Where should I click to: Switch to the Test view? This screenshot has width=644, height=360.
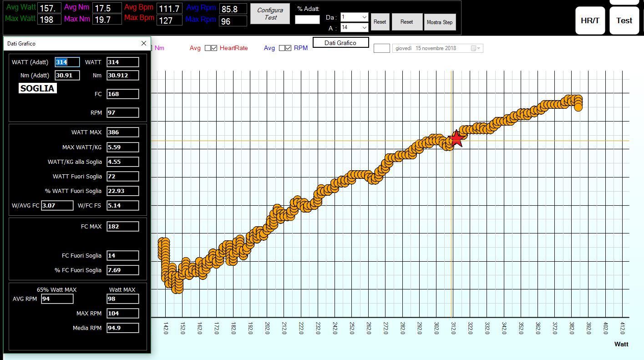point(624,20)
